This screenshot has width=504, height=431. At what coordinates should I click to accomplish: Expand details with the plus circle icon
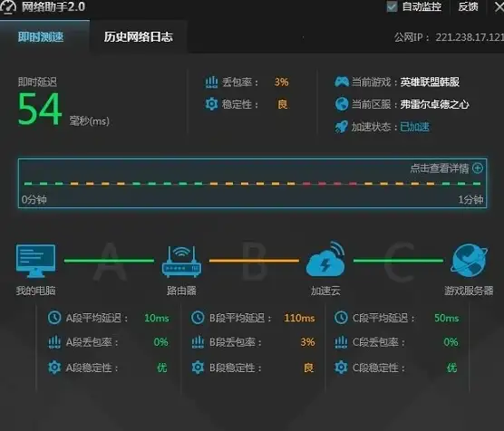478,168
